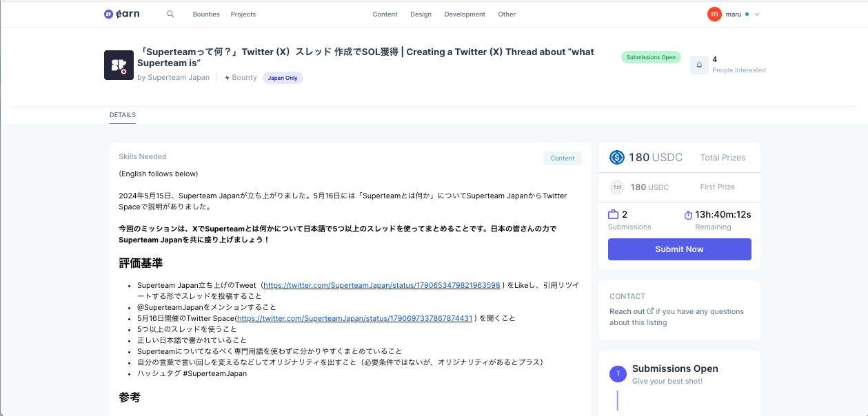The height and width of the screenshot is (416, 868).
Task: Click the #SuperteamJapan hashtag bullet
Action: point(192,373)
